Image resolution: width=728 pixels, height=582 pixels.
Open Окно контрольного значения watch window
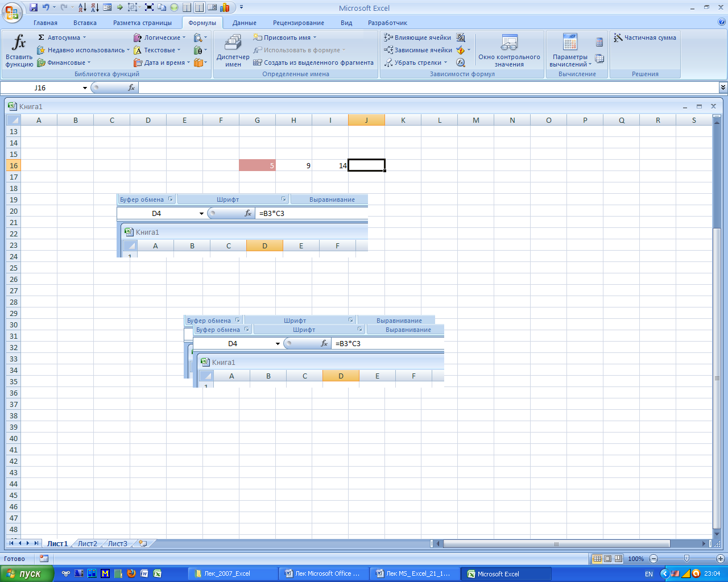coord(509,51)
